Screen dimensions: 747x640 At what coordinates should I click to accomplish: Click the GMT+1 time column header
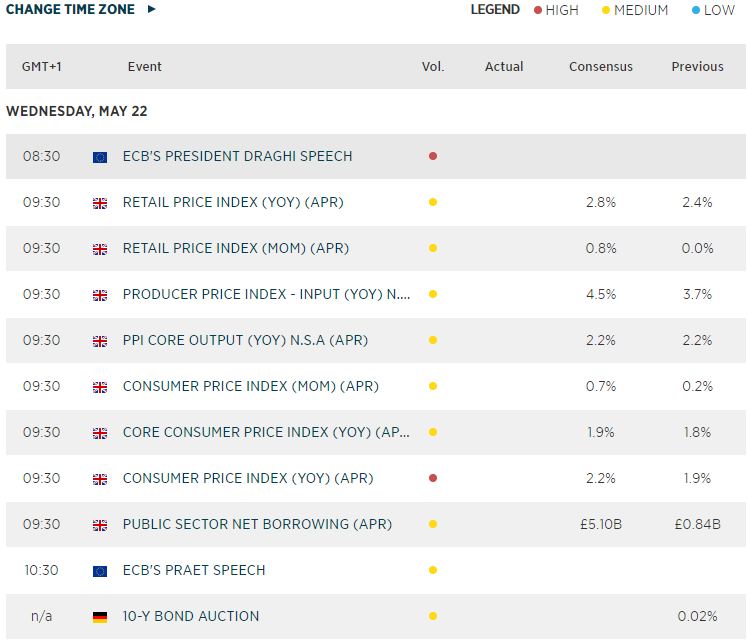pyautogui.click(x=42, y=67)
